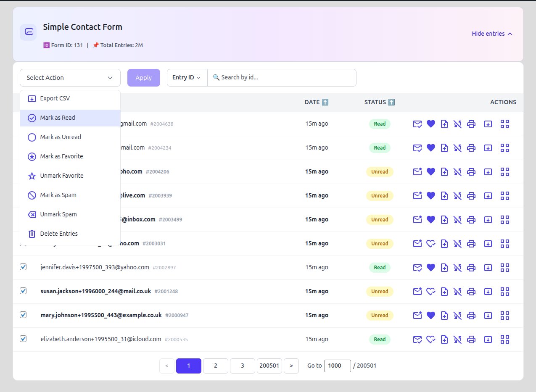Click the read envelope icon for entry #2004638
The image size is (536, 392).
click(417, 124)
